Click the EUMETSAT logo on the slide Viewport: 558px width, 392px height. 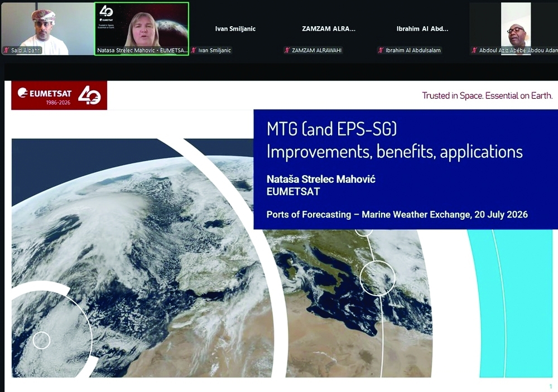(x=45, y=93)
